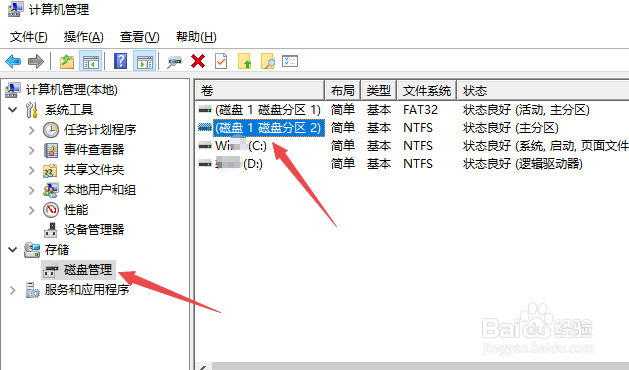Click the settings checklist toolbar icon

point(290,61)
